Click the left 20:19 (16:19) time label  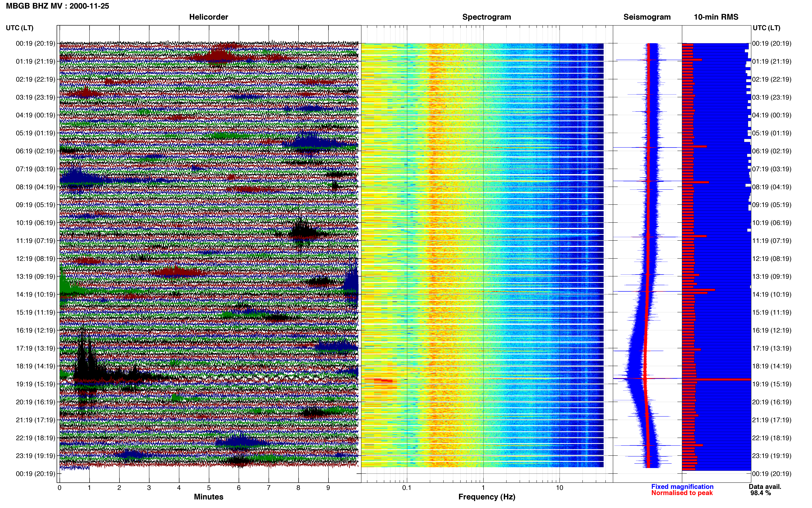[35, 402]
